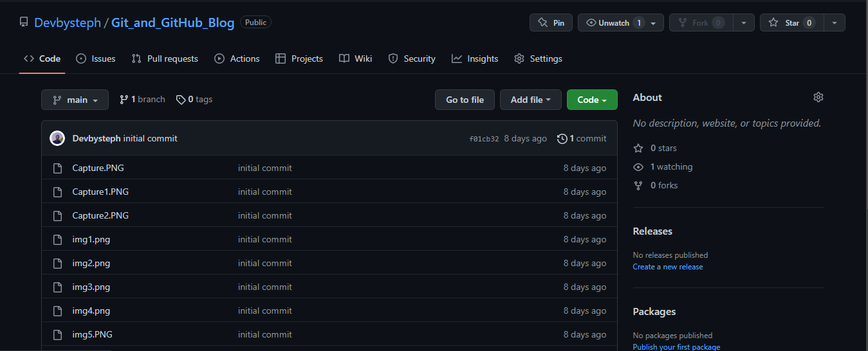Viewport: 868px width, 351px height.
Task: Open the Wiki tab
Action: pyautogui.click(x=356, y=59)
